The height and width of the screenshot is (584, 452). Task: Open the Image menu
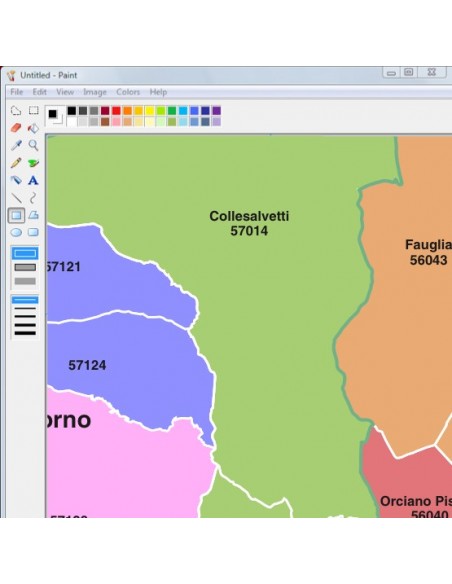point(95,92)
